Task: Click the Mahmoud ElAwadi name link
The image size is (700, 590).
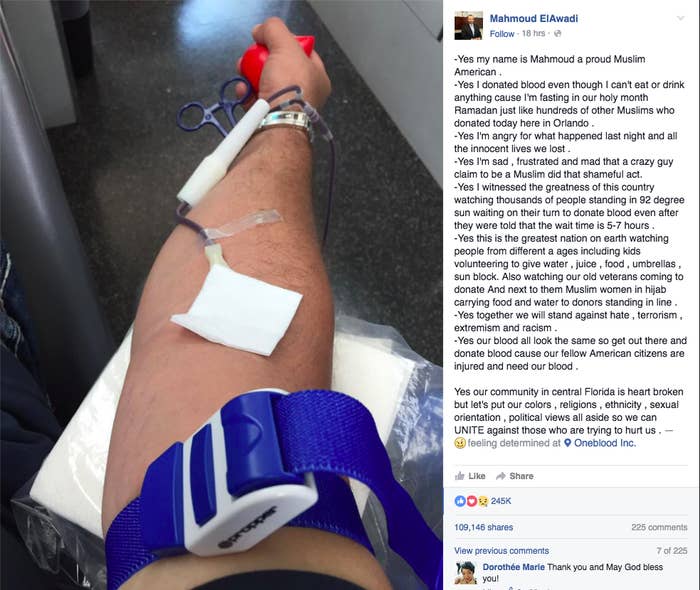Action: [x=533, y=19]
